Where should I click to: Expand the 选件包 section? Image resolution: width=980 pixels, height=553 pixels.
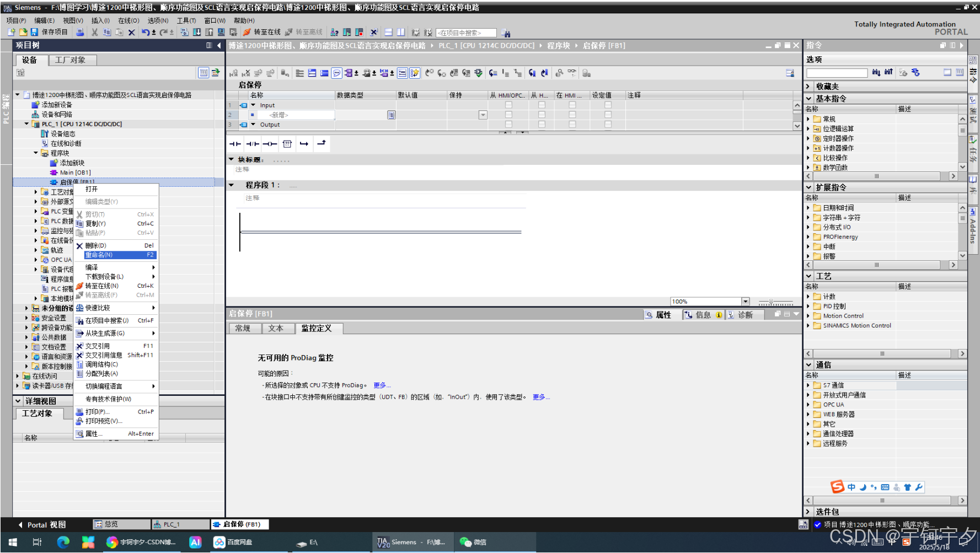point(808,512)
